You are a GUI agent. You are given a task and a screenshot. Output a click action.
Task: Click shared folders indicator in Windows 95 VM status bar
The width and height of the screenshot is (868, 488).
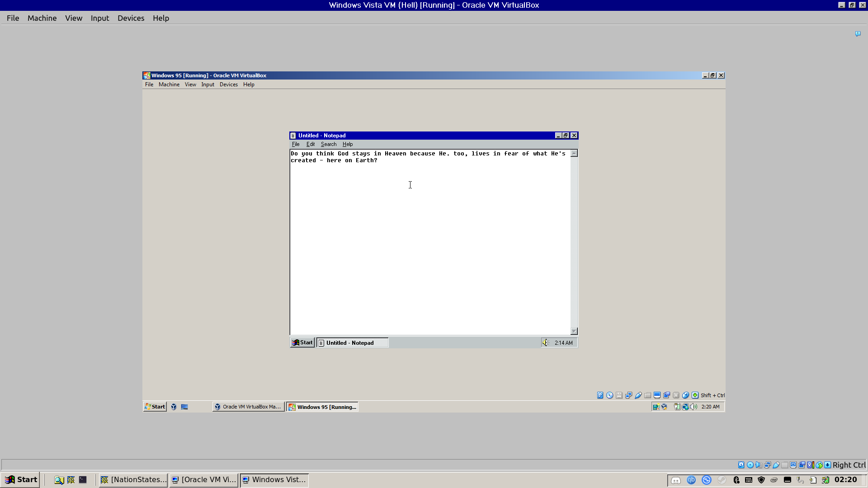tap(648, 395)
